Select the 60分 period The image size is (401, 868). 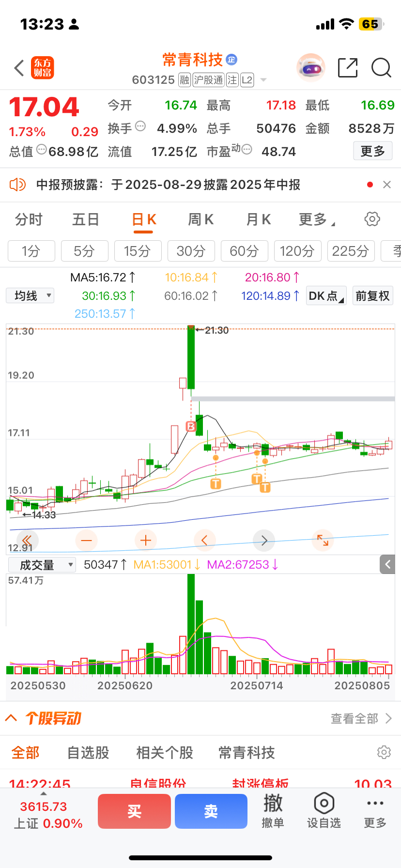(x=245, y=251)
